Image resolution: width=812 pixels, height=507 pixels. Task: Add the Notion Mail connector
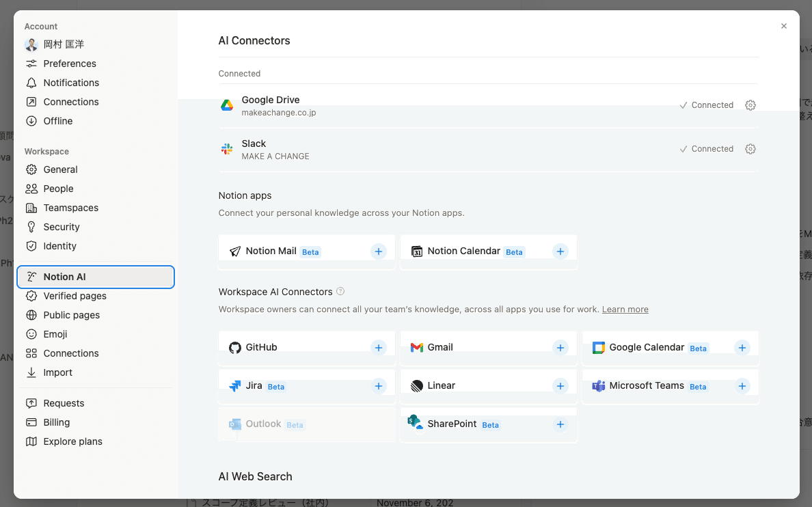(379, 251)
